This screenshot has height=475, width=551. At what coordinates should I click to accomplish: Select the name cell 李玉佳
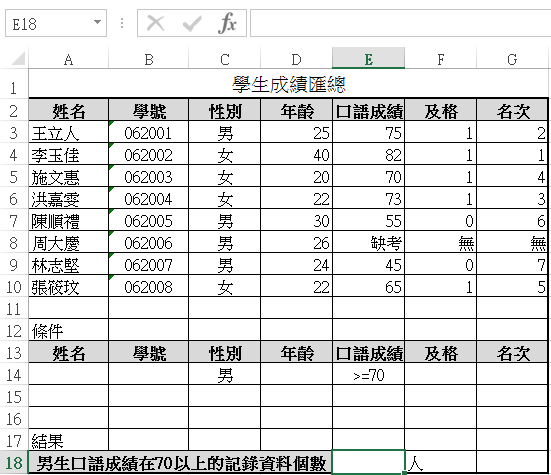click(x=69, y=154)
